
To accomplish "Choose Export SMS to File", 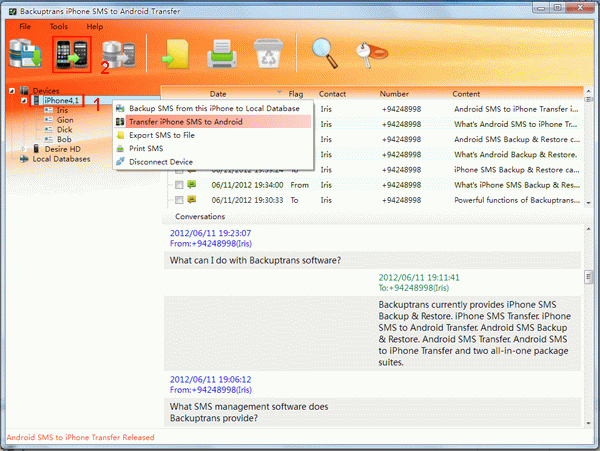I will 213,135.
